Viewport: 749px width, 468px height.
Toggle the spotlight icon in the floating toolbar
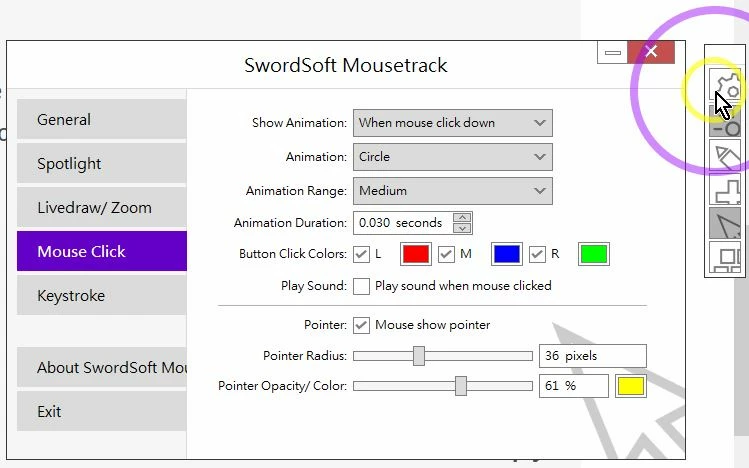pos(725,120)
